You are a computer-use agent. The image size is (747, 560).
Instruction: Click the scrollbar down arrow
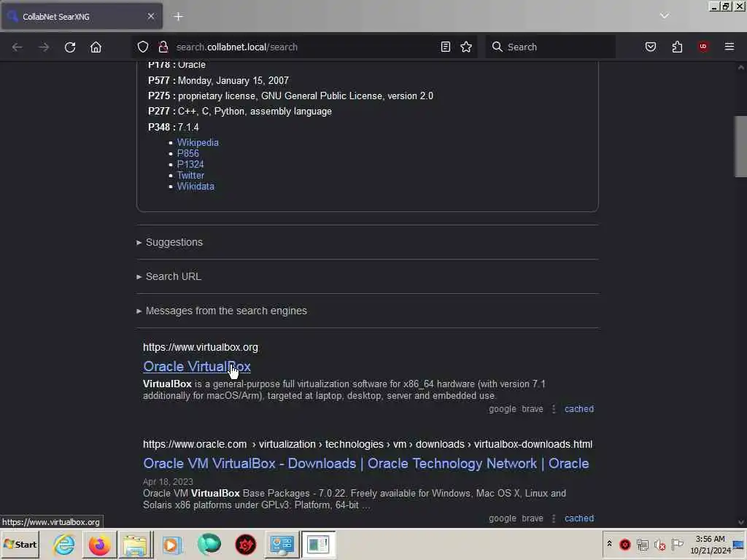[x=741, y=522]
